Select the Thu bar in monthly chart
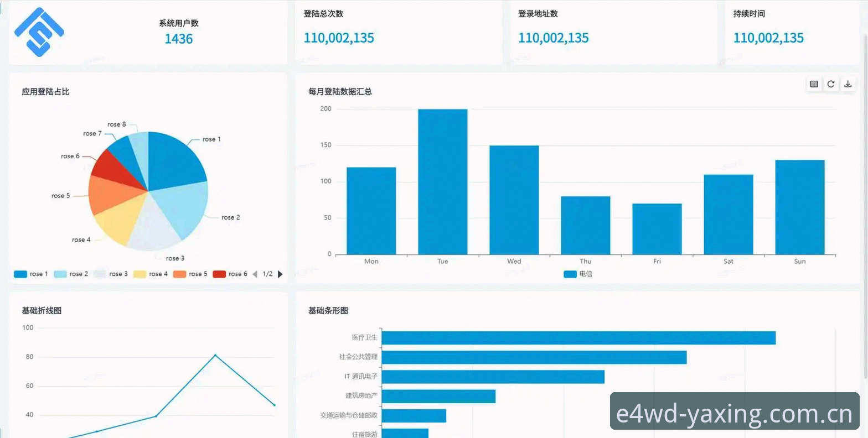868x438 pixels. (x=586, y=225)
